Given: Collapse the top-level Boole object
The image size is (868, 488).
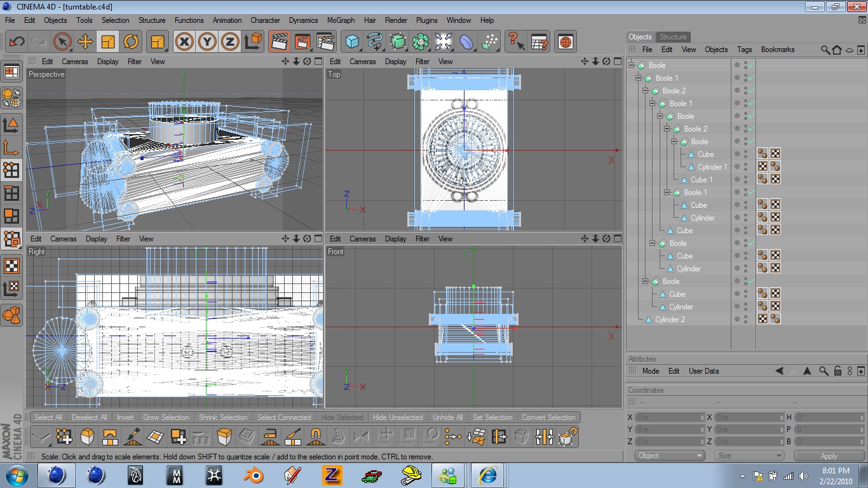Looking at the screenshot, I should click(632, 65).
